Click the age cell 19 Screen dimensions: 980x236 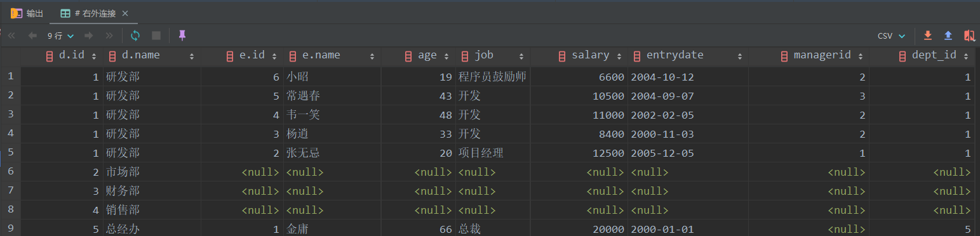(x=419, y=77)
